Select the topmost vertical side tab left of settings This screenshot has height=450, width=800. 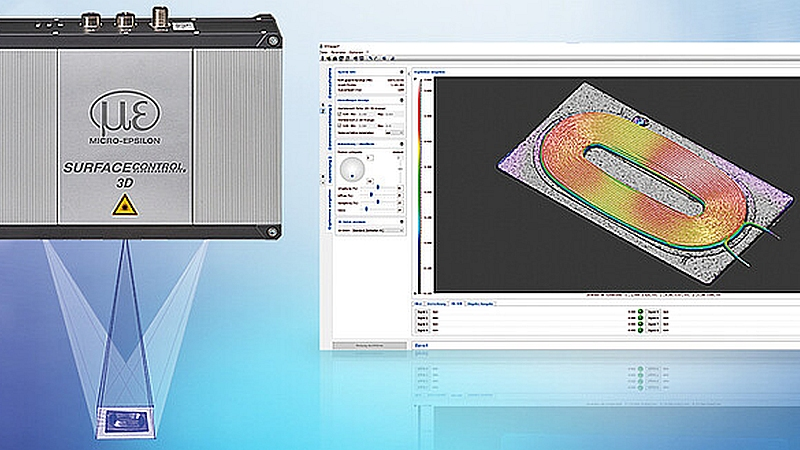pos(330,84)
